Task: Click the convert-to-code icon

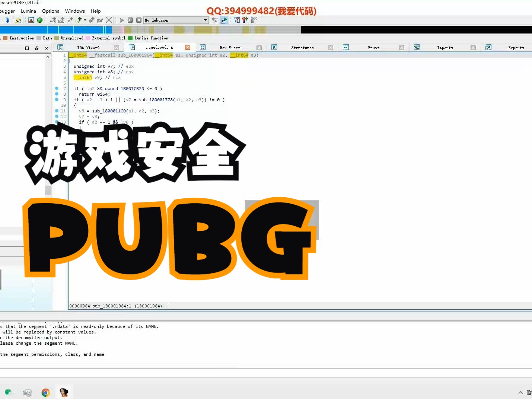Action: tap(53, 20)
